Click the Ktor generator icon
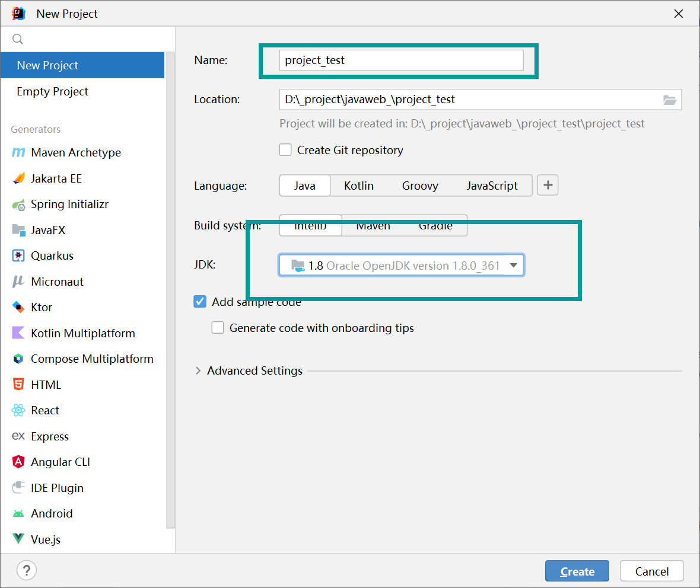 tap(18, 307)
